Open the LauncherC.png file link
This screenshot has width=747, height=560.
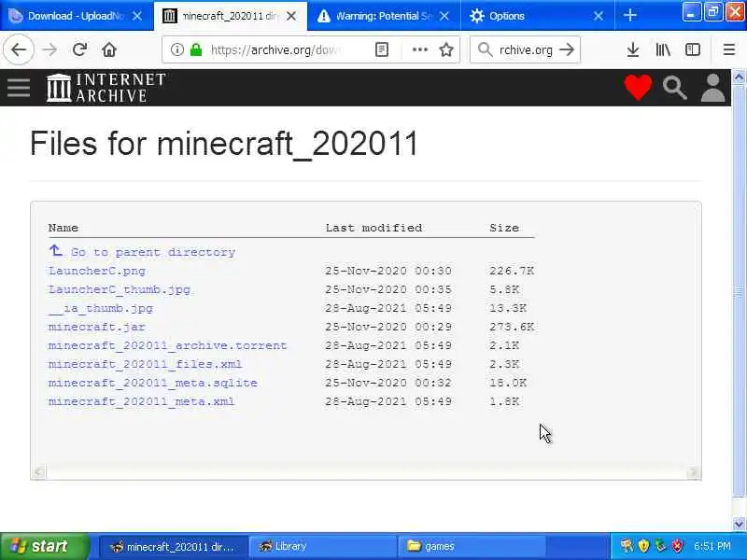click(x=97, y=271)
